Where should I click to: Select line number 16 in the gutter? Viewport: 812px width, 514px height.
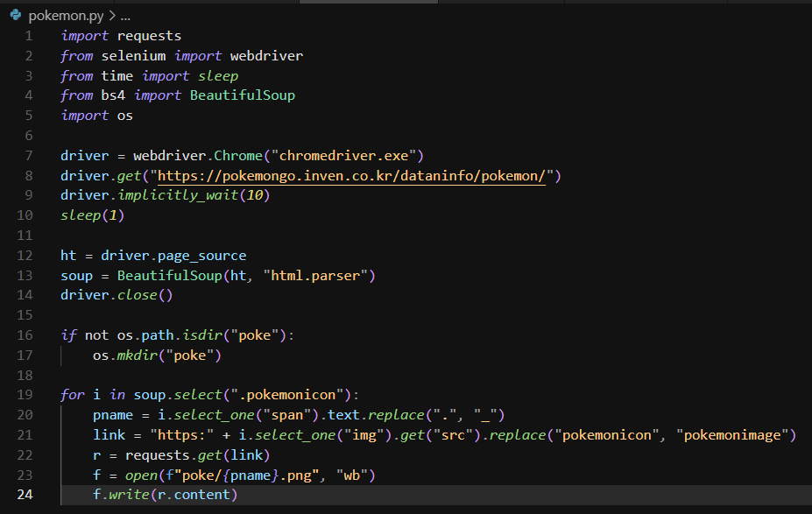[25, 335]
